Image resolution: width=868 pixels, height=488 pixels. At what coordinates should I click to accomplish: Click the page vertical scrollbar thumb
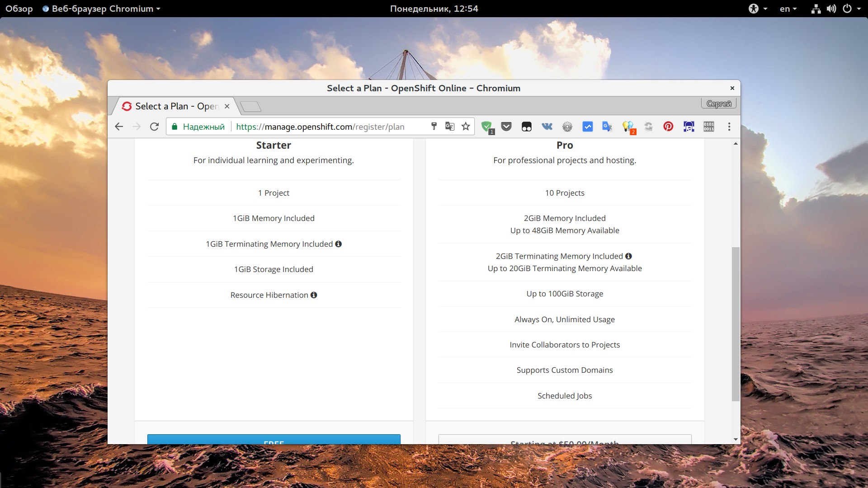coord(736,323)
